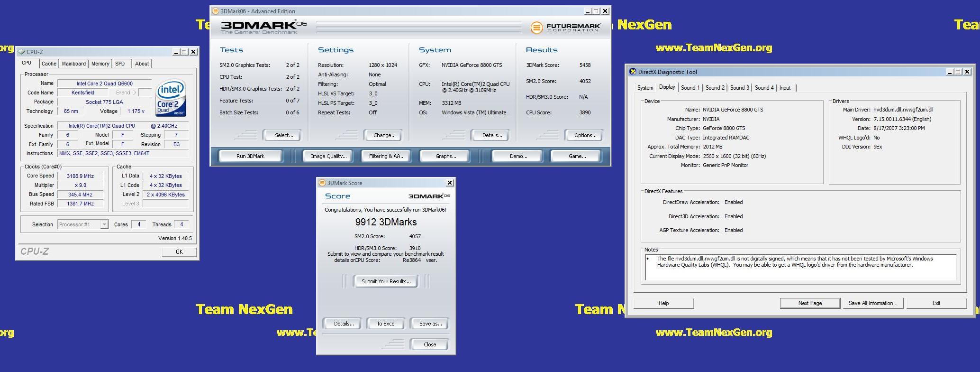The image size is (980, 372).
Task: Click the Close button in the Score window
Action: [430, 344]
